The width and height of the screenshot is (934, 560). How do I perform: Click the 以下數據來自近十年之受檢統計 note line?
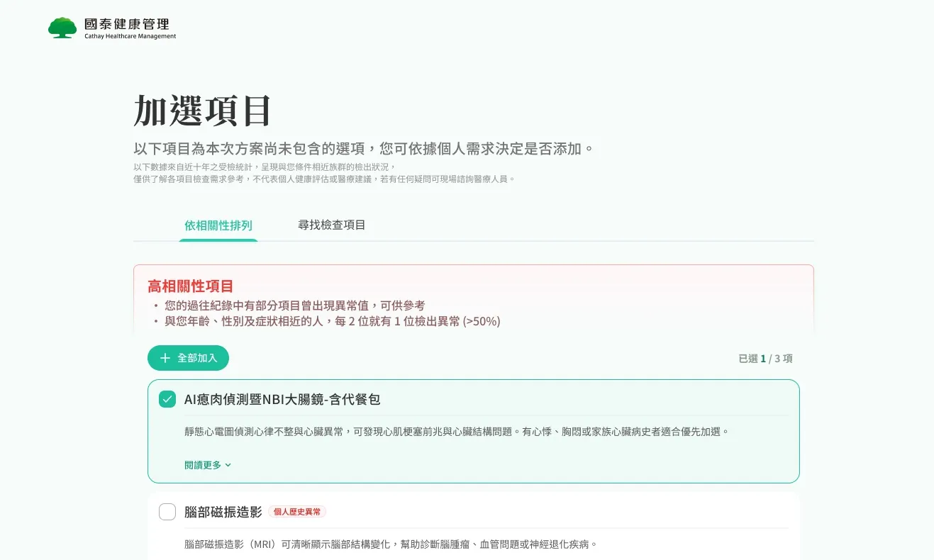point(265,167)
